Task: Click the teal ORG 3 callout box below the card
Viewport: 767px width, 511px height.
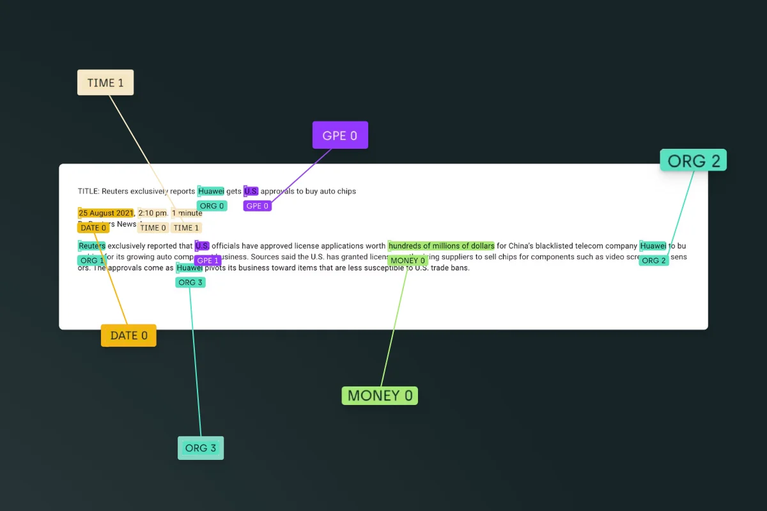Action: [x=201, y=448]
